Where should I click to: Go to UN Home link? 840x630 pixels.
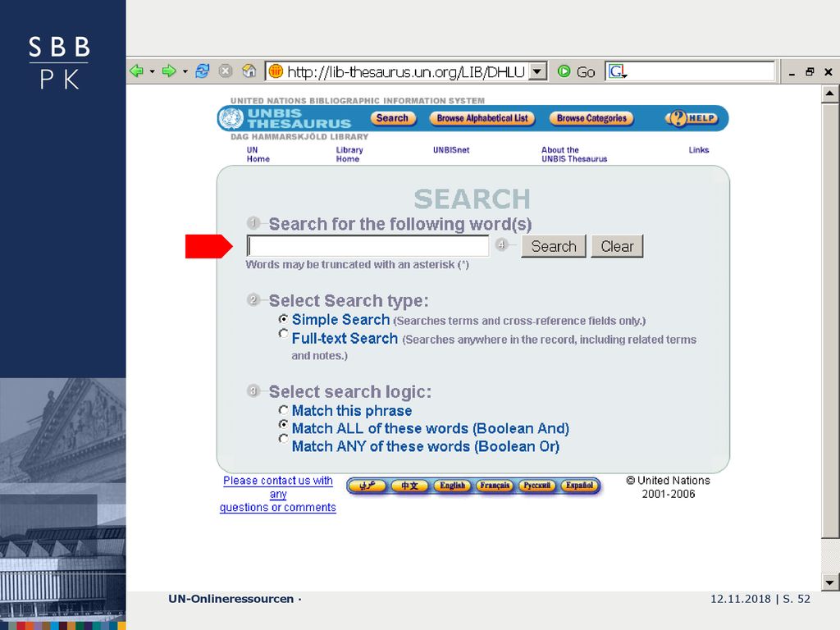point(258,154)
